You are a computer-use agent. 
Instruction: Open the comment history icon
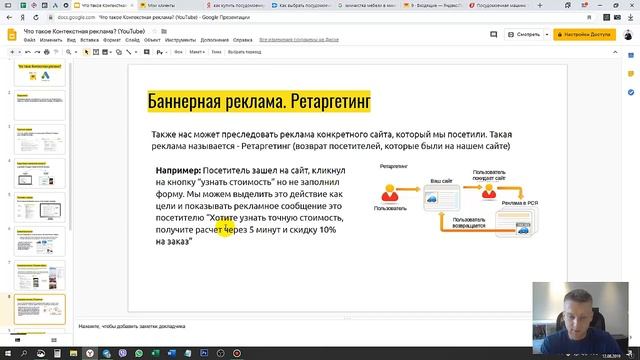[x=493, y=35]
